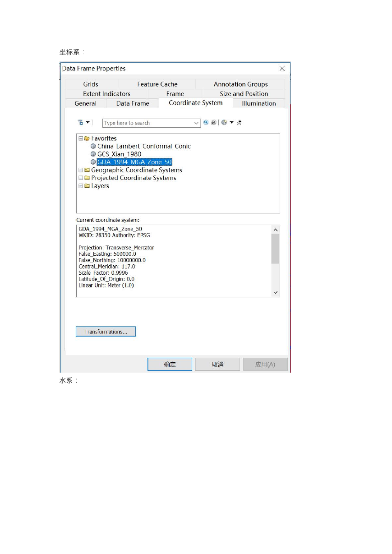Click the 'WKID: 28350 Authority: EPSG' line
This screenshot has height=554, width=392.
[114, 235]
